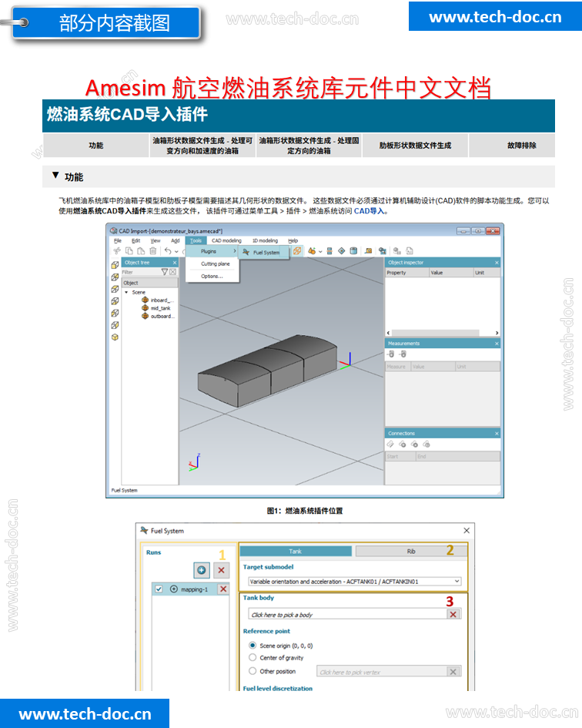Click the diamond-shaped toolbar icon
The width and height of the screenshot is (582, 728).
342,250
